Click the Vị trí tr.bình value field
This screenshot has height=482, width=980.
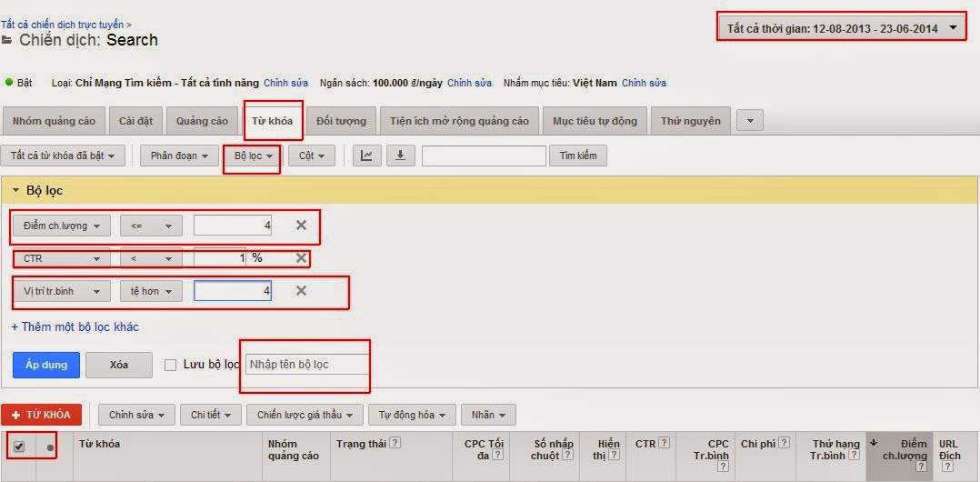(233, 291)
